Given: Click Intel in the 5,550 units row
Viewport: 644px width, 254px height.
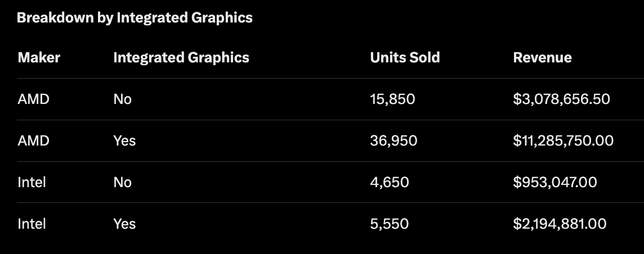Looking at the screenshot, I should (x=32, y=224).
